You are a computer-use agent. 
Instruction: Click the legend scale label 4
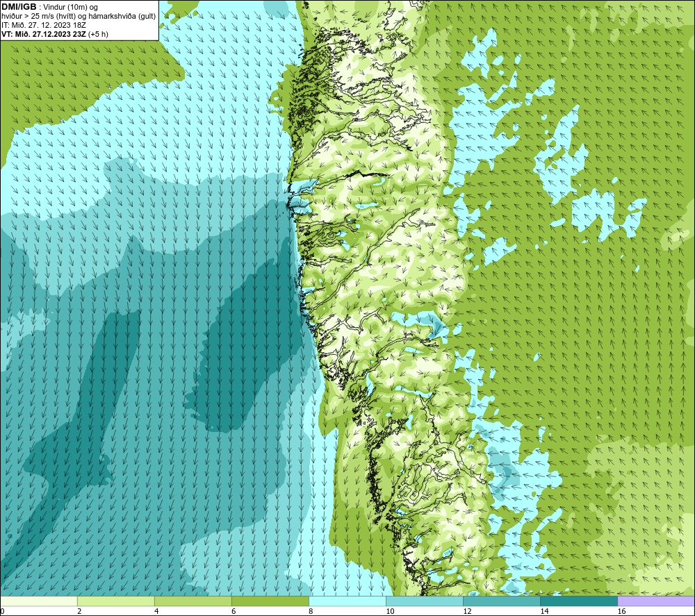tap(156, 611)
